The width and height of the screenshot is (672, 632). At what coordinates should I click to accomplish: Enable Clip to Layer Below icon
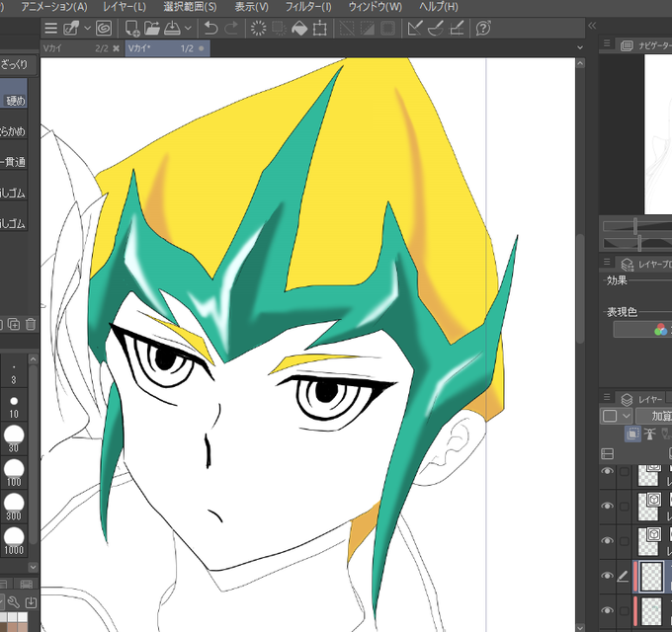(632, 434)
